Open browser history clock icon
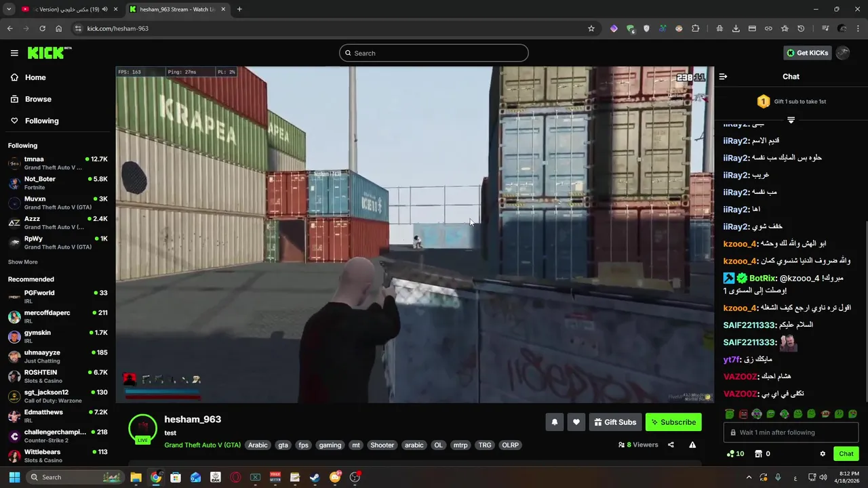Image resolution: width=868 pixels, height=488 pixels. tap(801, 28)
